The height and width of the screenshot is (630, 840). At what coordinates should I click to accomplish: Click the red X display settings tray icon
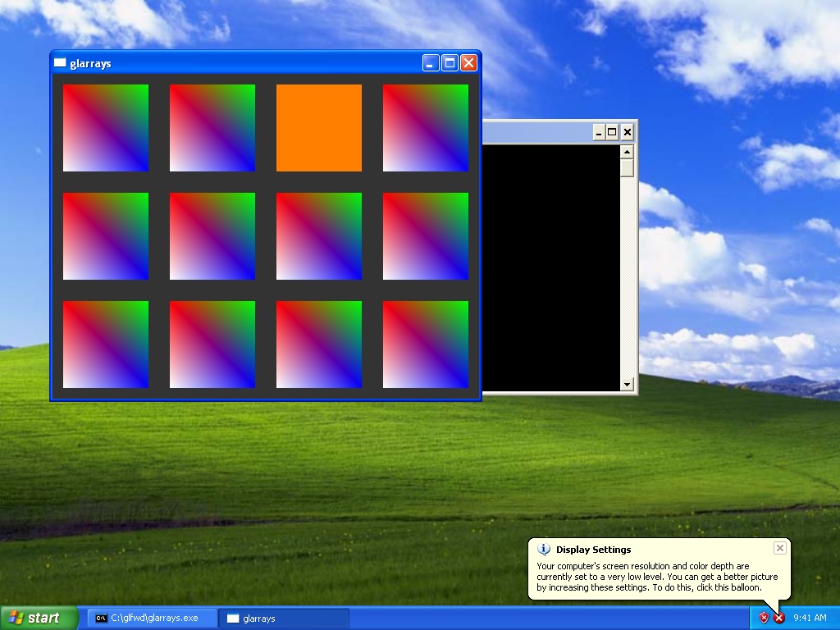point(779,619)
